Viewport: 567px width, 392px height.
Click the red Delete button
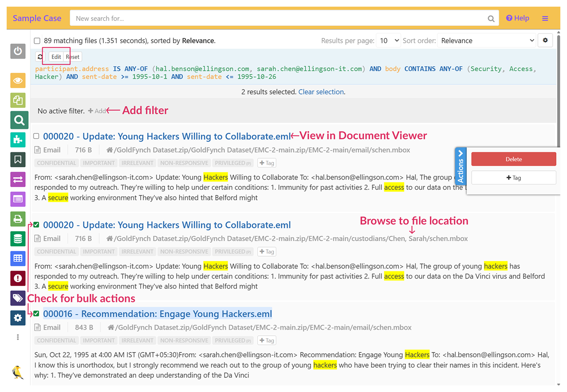513,159
